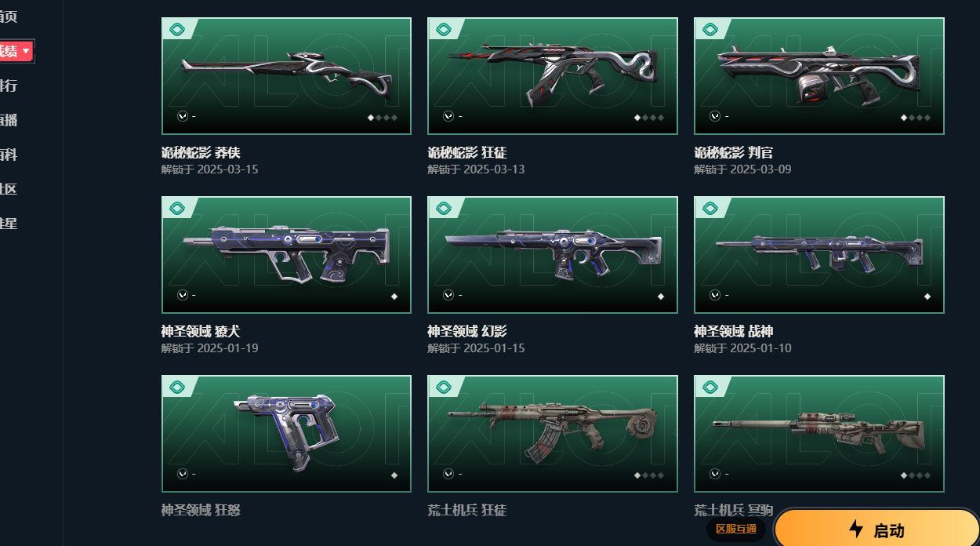Open the 排行 item in the sidebar
This screenshot has width=980, height=546.
pyautogui.click(x=8, y=86)
